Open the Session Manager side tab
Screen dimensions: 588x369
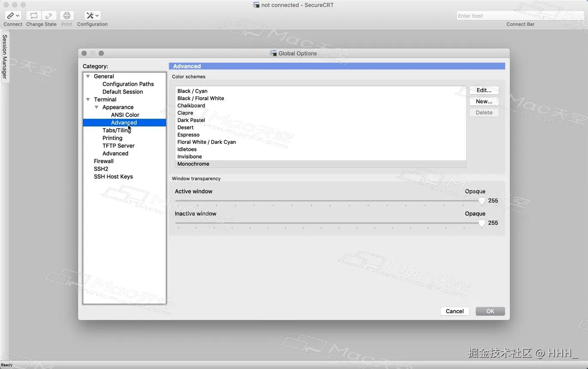click(5, 57)
